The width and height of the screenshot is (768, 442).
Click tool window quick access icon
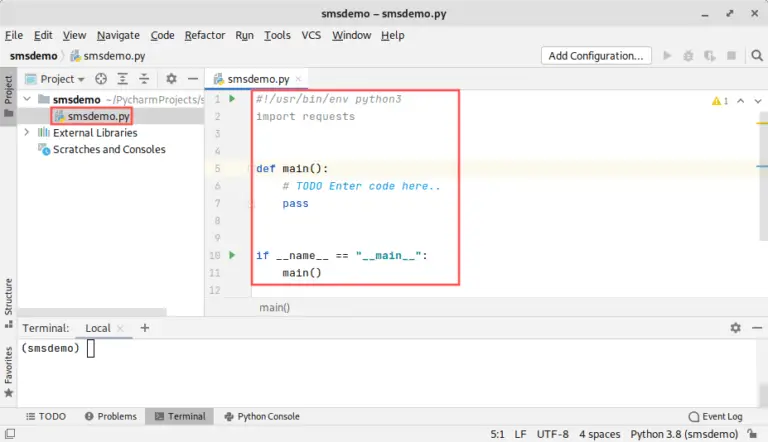10,434
